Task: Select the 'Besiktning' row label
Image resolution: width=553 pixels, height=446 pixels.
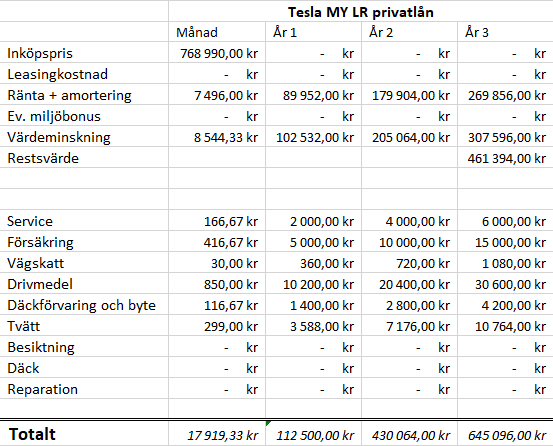Action: 84,347
